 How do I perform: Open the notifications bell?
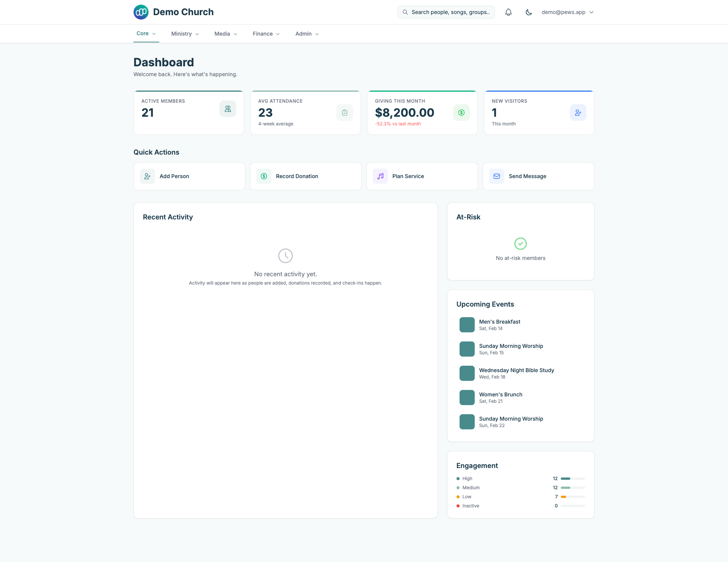tap(508, 12)
